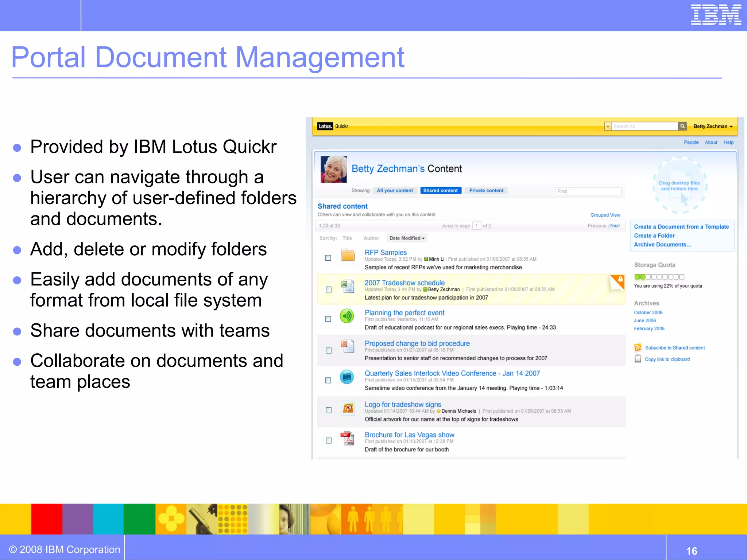Check the Planning the perfect event checkbox
The height and width of the screenshot is (560, 747).
point(328,319)
